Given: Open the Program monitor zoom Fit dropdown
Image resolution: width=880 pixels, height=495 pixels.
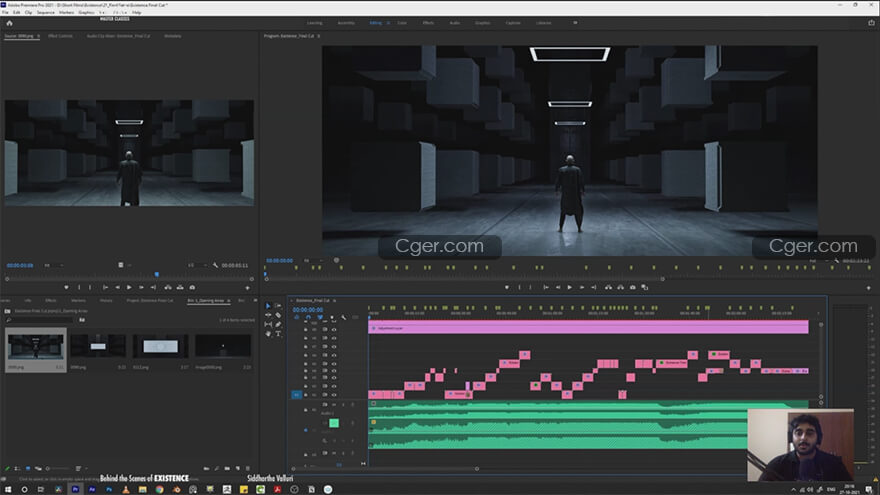Looking at the screenshot, I should click(x=313, y=260).
